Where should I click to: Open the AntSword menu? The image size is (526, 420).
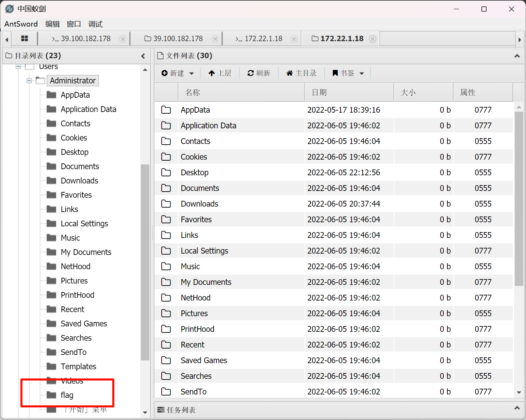[21, 24]
